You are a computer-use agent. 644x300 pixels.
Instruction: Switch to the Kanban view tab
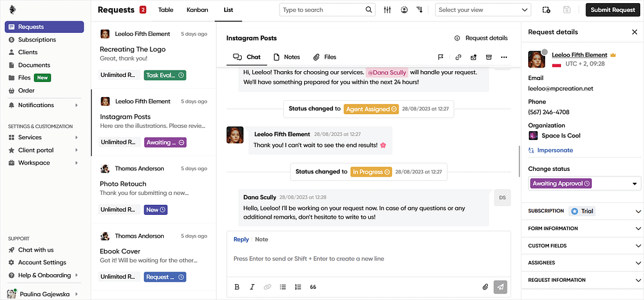click(197, 10)
